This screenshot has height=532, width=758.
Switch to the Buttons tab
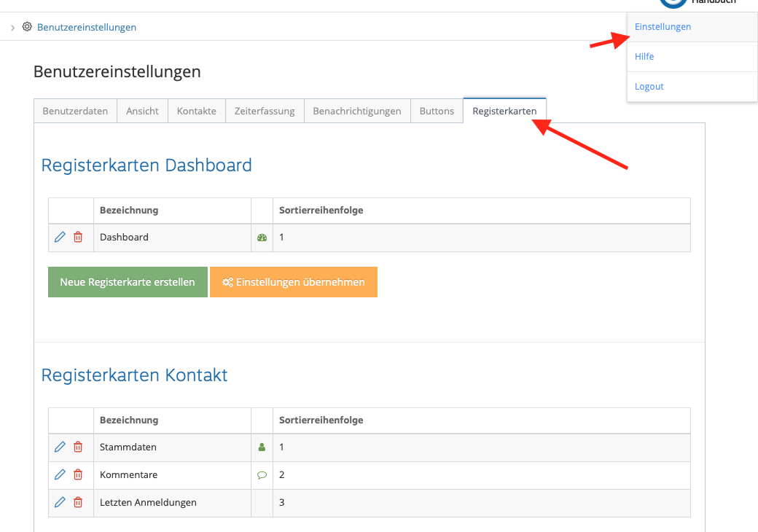point(437,110)
